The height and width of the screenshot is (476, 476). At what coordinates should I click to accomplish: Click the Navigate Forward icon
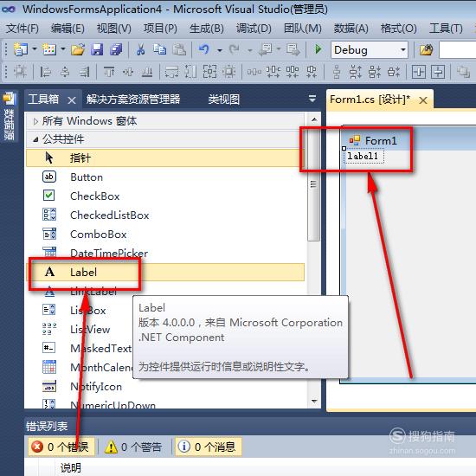(293, 49)
